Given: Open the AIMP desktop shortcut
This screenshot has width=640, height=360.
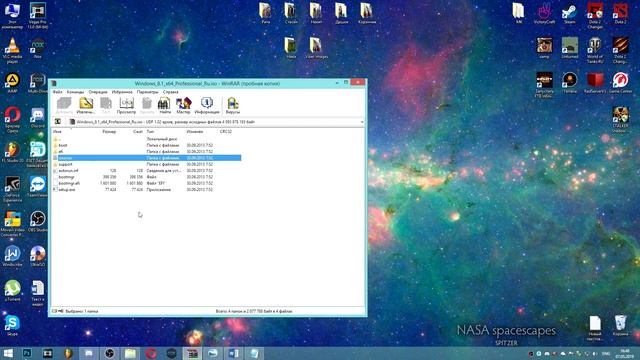Looking at the screenshot, I should tap(12, 83).
